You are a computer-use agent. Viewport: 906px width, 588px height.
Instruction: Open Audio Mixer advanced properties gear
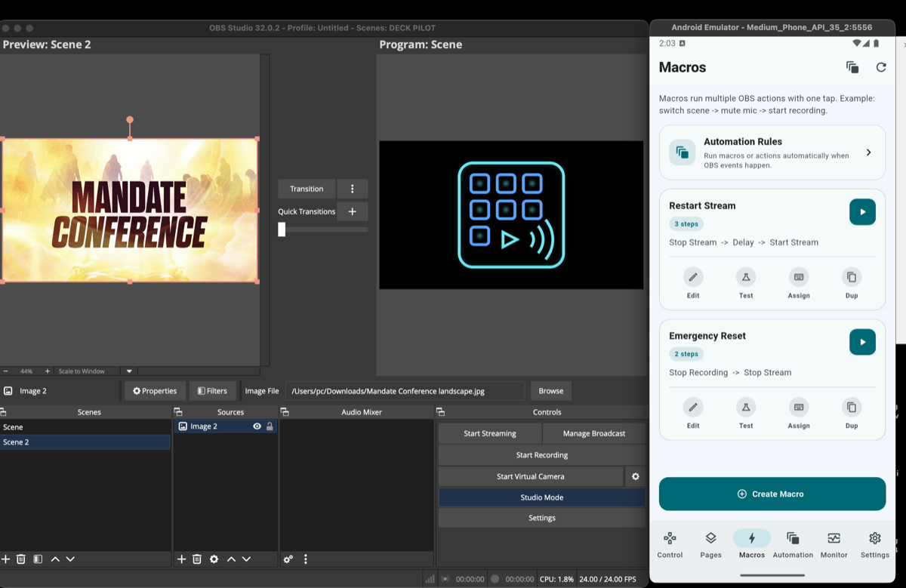[x=288, y=559]
